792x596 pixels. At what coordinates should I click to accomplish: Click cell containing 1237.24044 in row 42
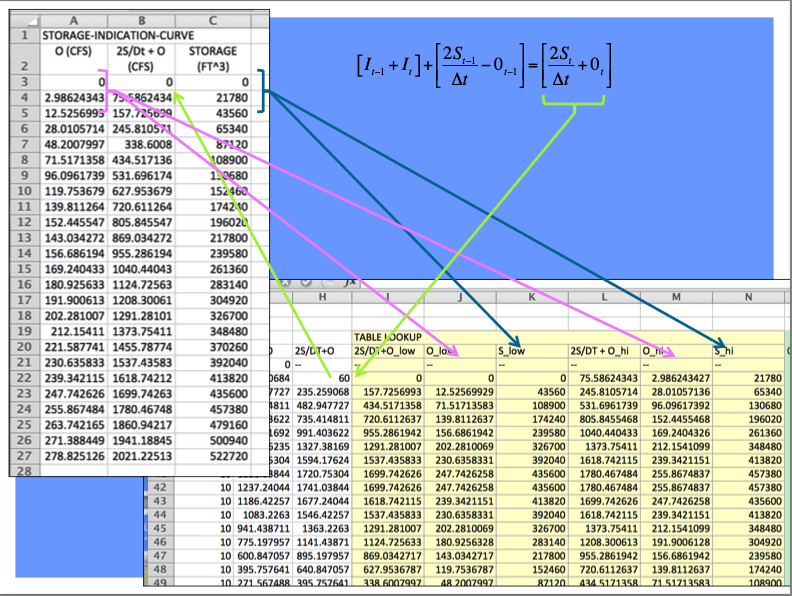coord(263,488)
